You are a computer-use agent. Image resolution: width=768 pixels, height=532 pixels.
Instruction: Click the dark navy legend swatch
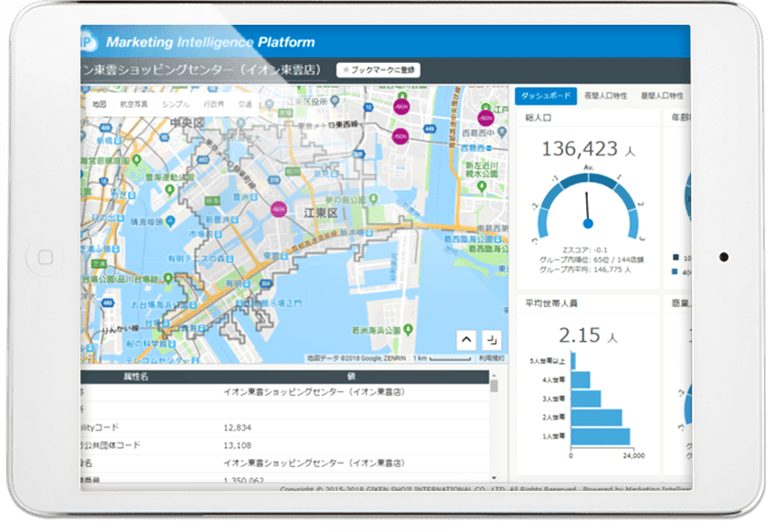(x=676, y=257)
